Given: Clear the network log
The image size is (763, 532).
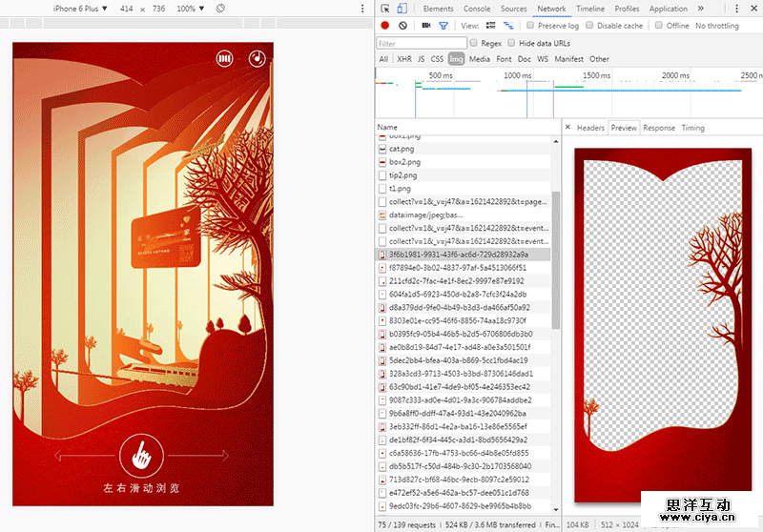Looking at the screenshot, I should 402,26.
